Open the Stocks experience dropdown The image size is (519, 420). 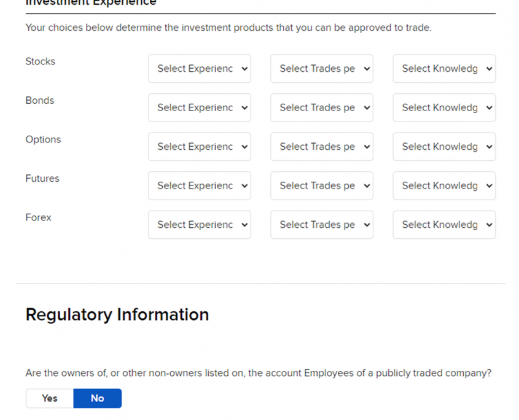[199, 69]
